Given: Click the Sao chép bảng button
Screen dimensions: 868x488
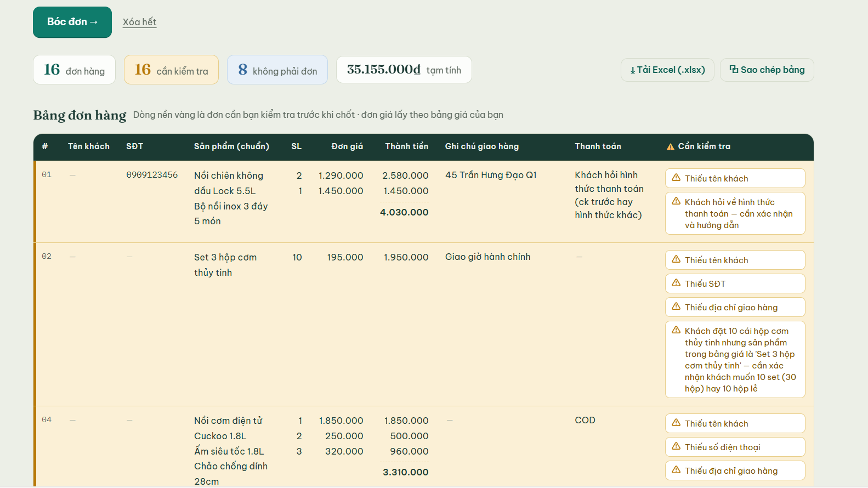Looking at the screenshot, I should point(767,70).
